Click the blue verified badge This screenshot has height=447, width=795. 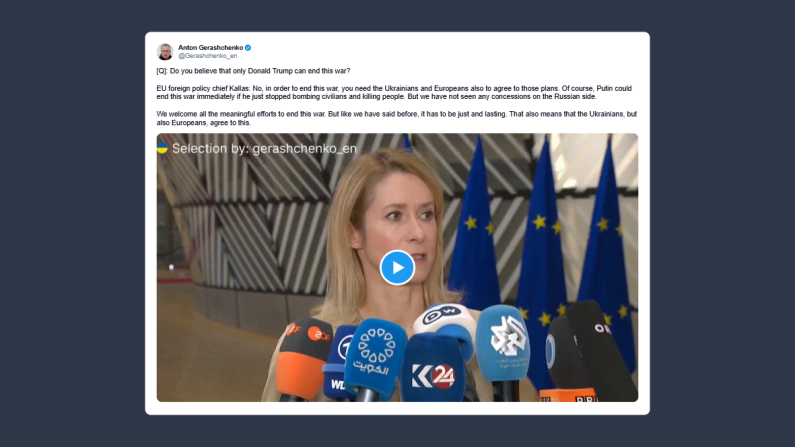tap(248, 48)
